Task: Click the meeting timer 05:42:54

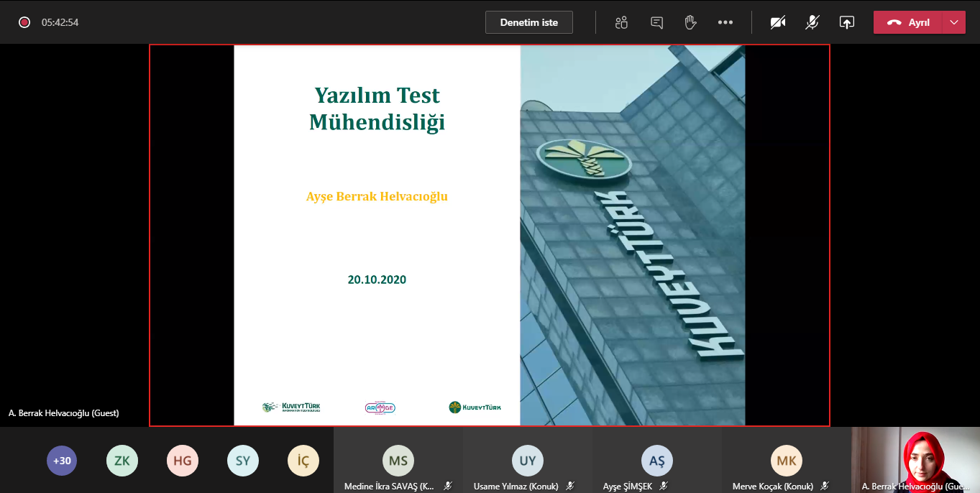Action: [x=60, y=22]
